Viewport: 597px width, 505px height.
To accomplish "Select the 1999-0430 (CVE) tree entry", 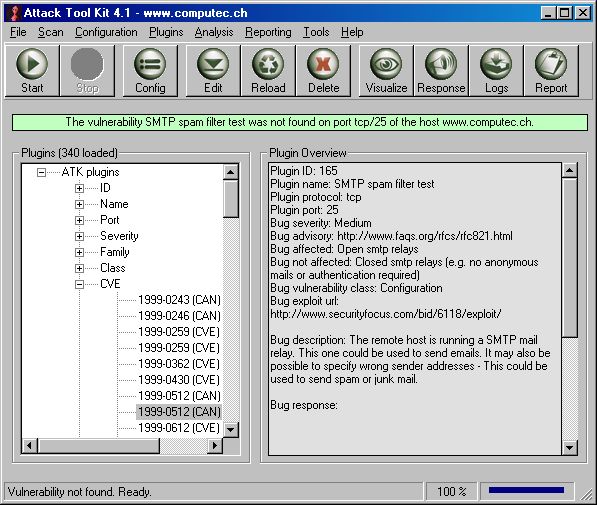I will point(179,380).
